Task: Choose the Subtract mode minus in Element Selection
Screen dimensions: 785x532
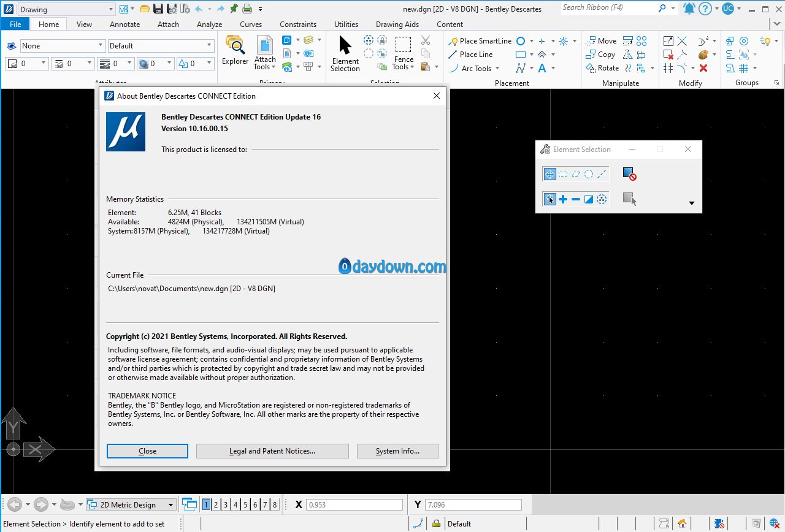Action: coord(576,199)
